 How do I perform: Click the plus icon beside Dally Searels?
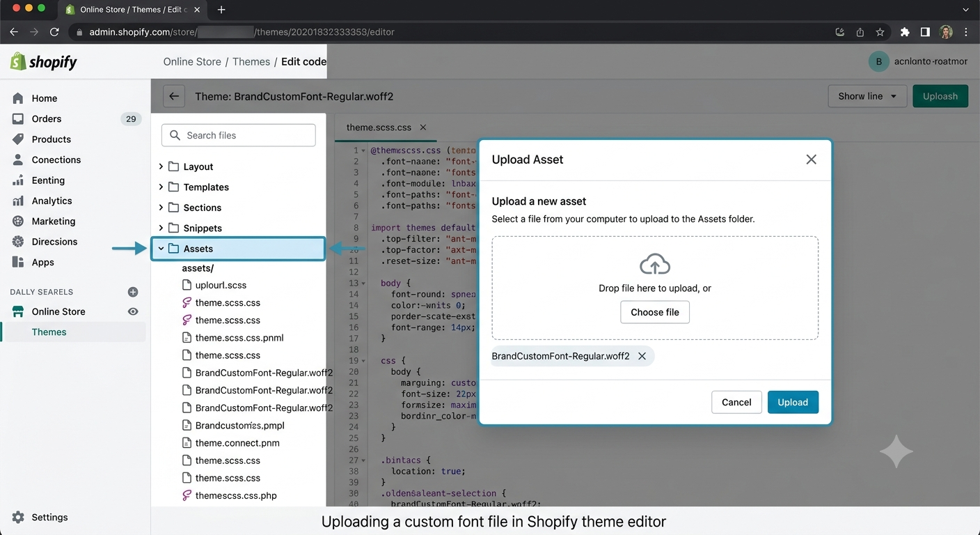[x=133, y=292]
